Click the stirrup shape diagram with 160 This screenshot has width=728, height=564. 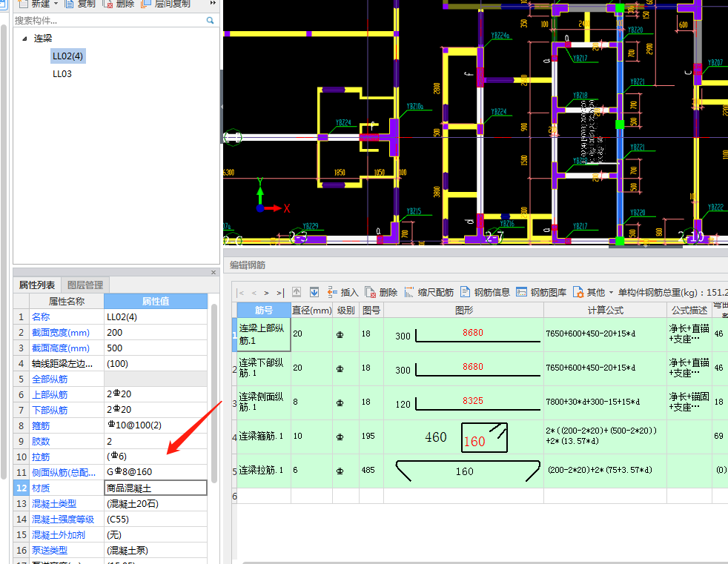coord(484,437)
